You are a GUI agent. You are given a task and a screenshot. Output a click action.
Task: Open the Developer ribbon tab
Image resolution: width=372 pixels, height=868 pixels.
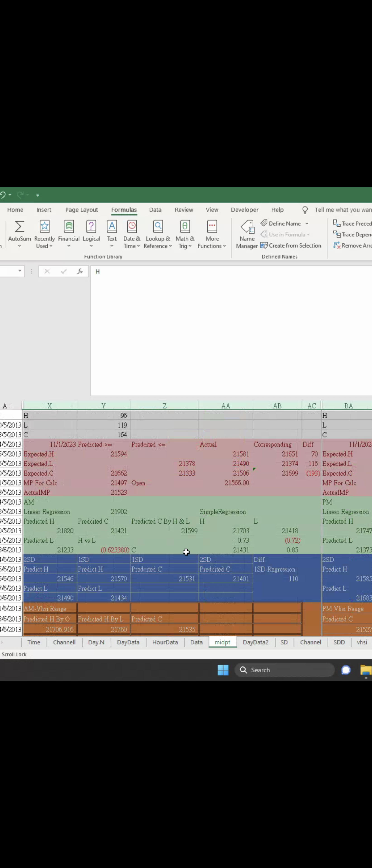[x=245, y=210]
